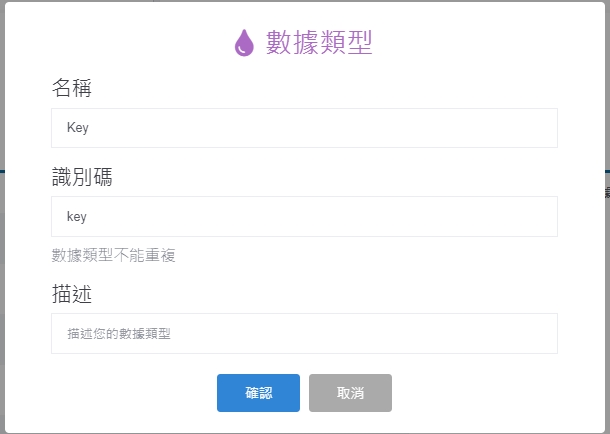Click the 數據類型不能重複 hint text
This screenshot has width=610, height=434.
113,255
